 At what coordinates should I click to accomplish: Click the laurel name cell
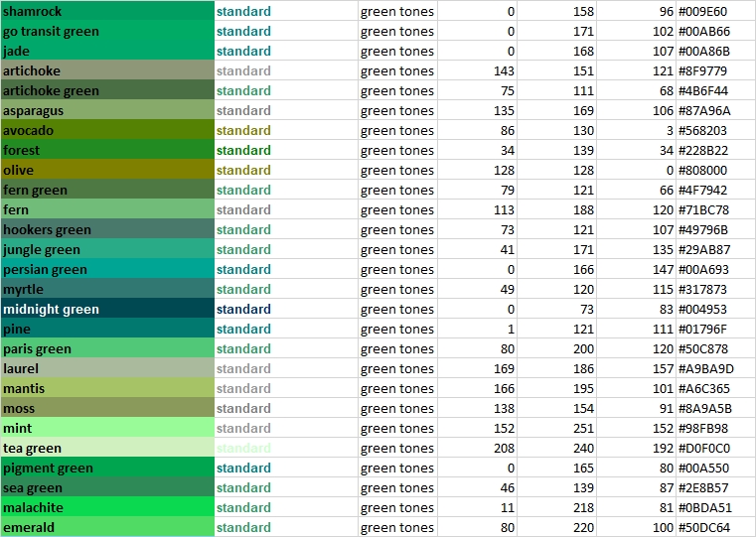pos(107,368)
